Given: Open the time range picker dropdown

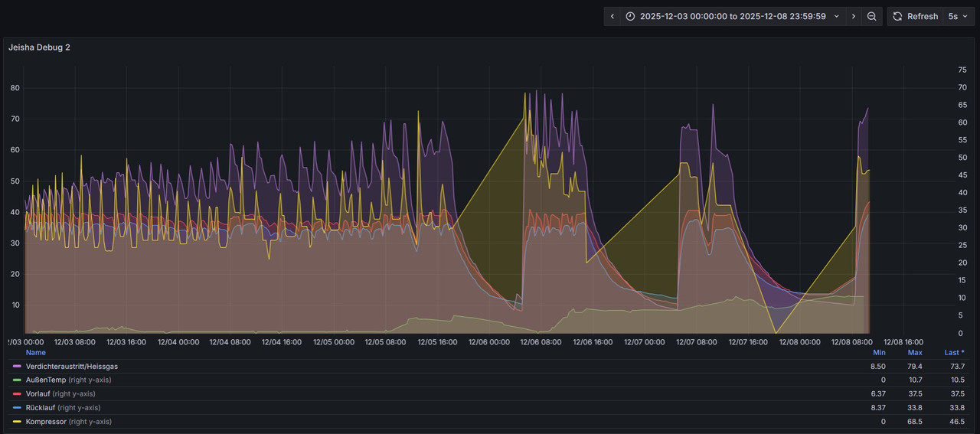Looking at the screenshot, I should click(x=732, y=16).
